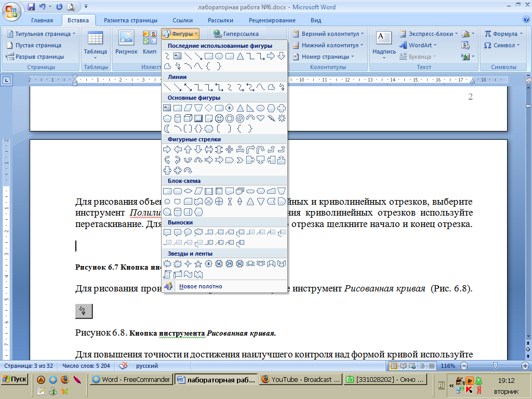Screen dimensions: 532x399
Task: Choose the Sun shape
Action: tap(281, 118)
